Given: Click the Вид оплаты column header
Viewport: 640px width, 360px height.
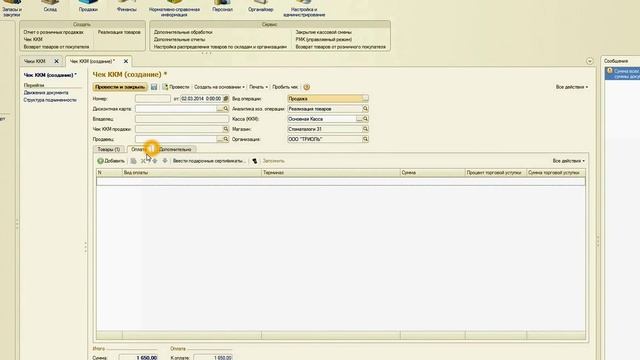Looking at the screenshot, I should [192, 173].
